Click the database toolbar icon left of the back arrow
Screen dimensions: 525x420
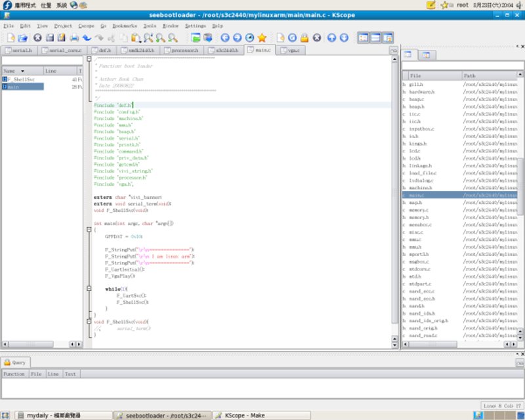pos(208,38)
